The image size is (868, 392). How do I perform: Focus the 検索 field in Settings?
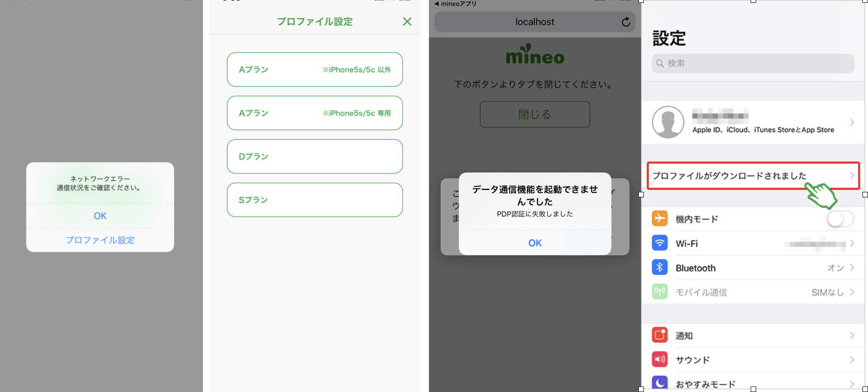coord(753,63)
